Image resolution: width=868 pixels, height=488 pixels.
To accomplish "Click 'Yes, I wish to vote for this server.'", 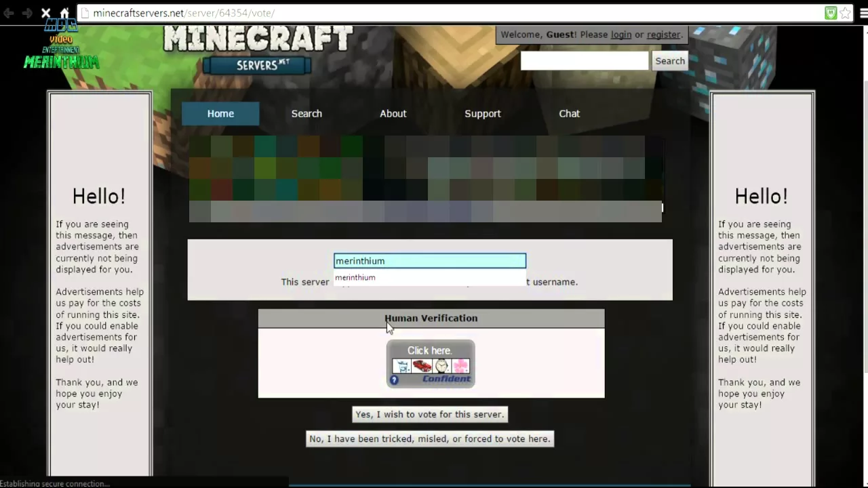I will [x=430, y=414].
